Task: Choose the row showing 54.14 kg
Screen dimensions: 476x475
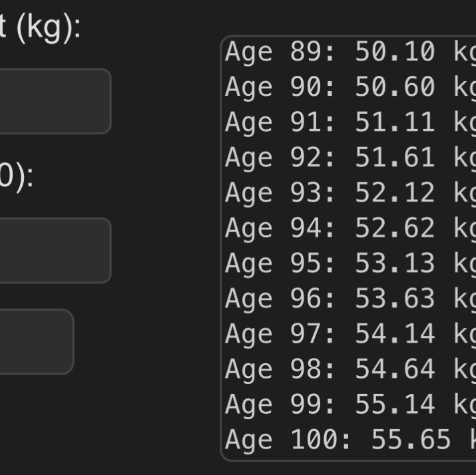Action: 350,334
